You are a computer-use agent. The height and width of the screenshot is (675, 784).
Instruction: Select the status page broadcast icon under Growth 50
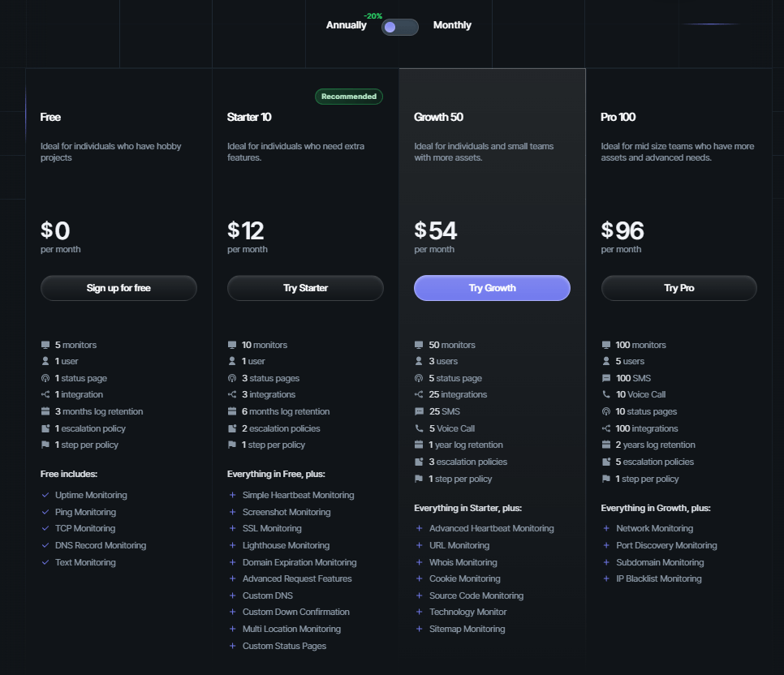[x=420, y=378]
